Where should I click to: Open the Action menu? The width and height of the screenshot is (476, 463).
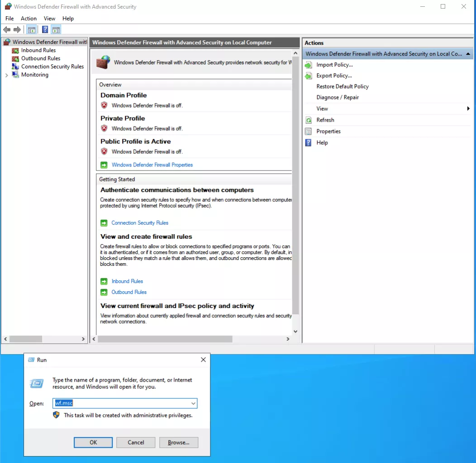pyautogui.click(x=29, y=19)
